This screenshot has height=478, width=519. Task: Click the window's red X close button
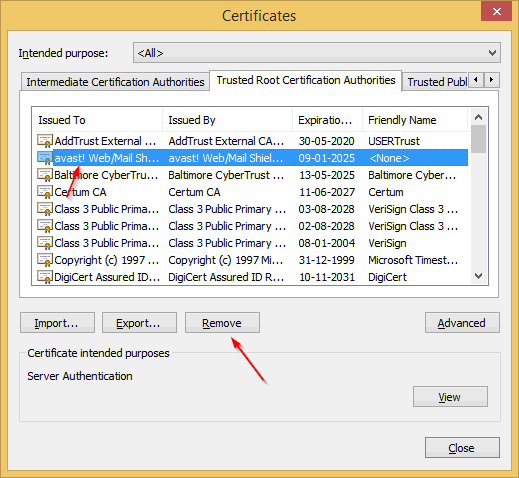[496, 11]
